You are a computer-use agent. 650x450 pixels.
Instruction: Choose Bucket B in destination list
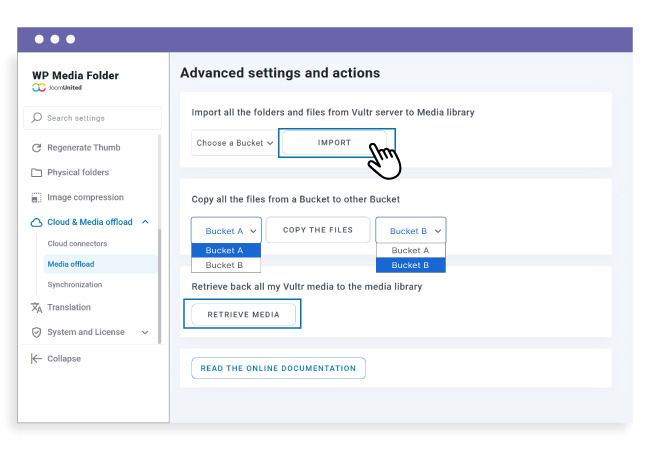(x=411, y=265)
